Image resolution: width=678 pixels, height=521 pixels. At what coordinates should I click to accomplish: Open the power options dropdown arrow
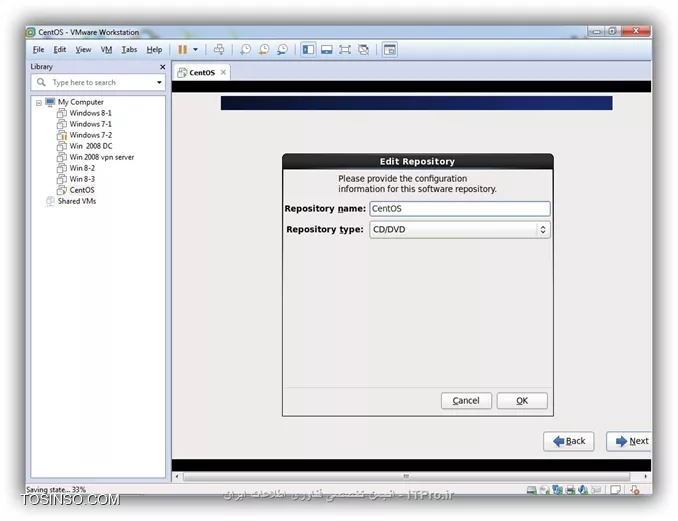pyautogui.click(x=195, y=50)
